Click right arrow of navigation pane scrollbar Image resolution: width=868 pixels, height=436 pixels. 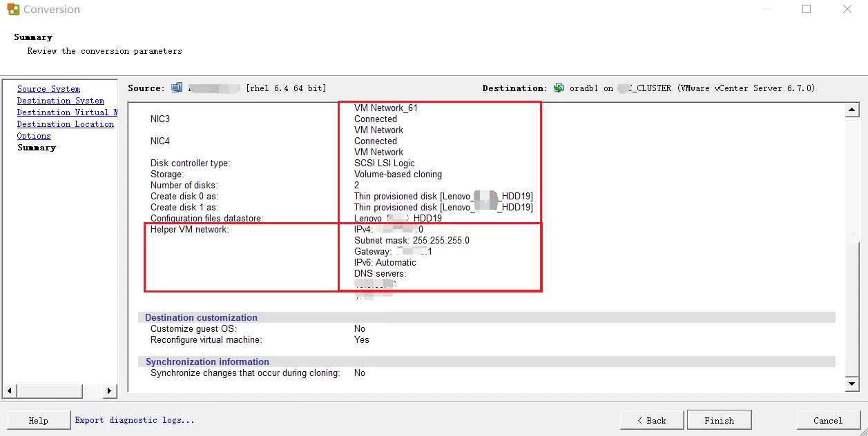click(x=109, y=391)
